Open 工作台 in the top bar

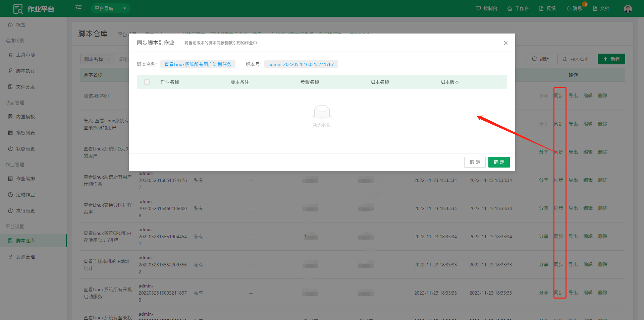518,8
